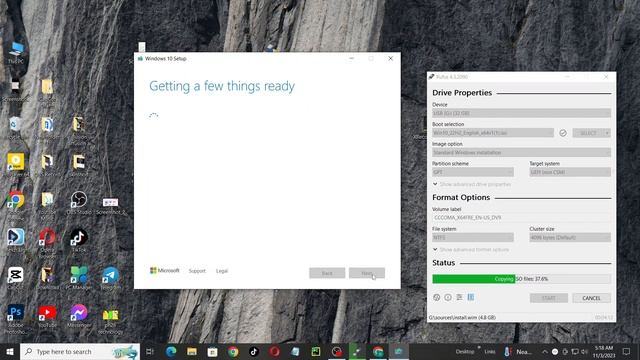Open the Image option dropdown
Viewport: 640px width, 360px height.
(x=521, y=153)
